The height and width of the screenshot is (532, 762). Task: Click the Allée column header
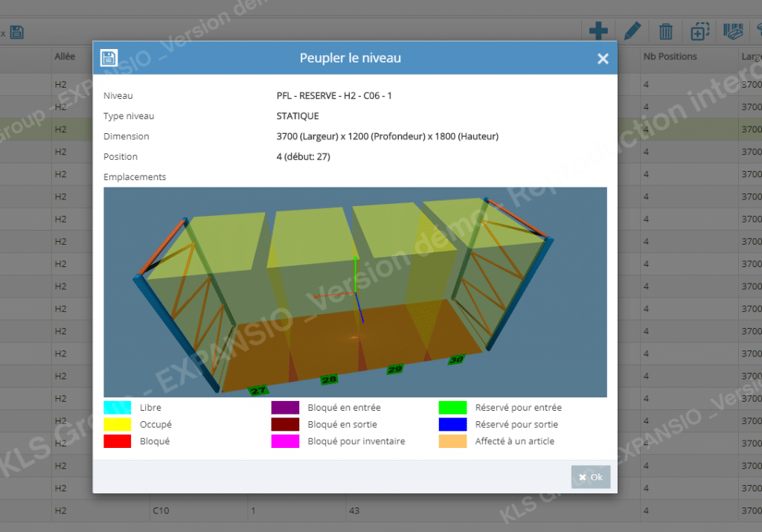click(65, 57)
